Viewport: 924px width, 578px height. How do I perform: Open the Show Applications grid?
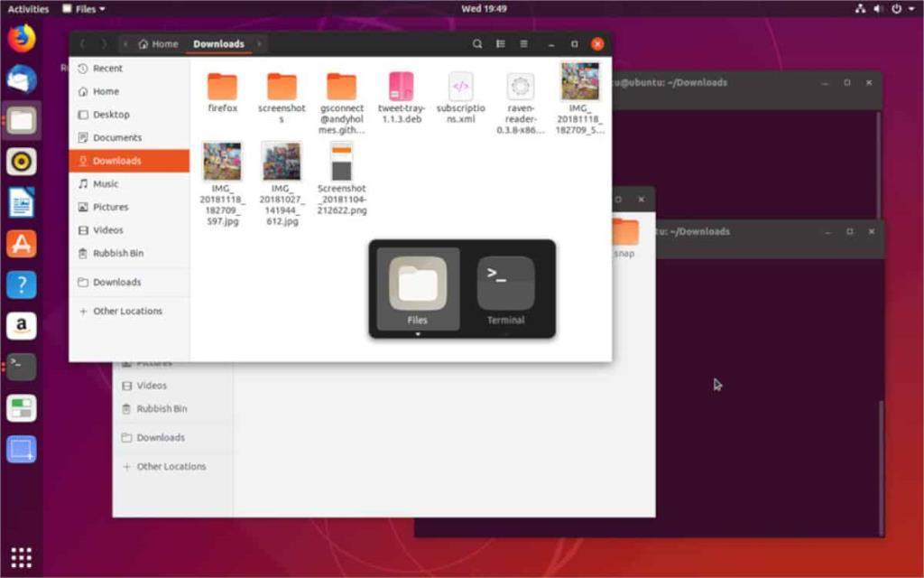click(x=22, y=556)
